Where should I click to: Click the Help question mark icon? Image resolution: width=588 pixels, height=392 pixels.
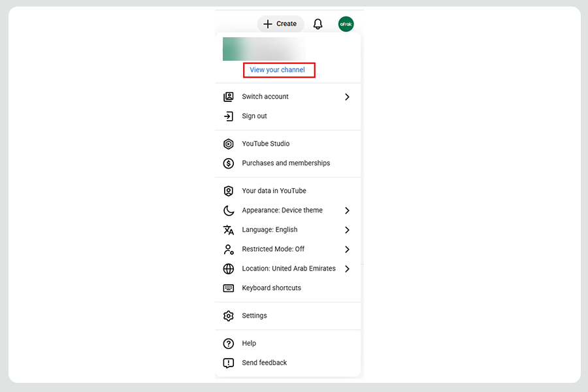click(x=228, y=344)
